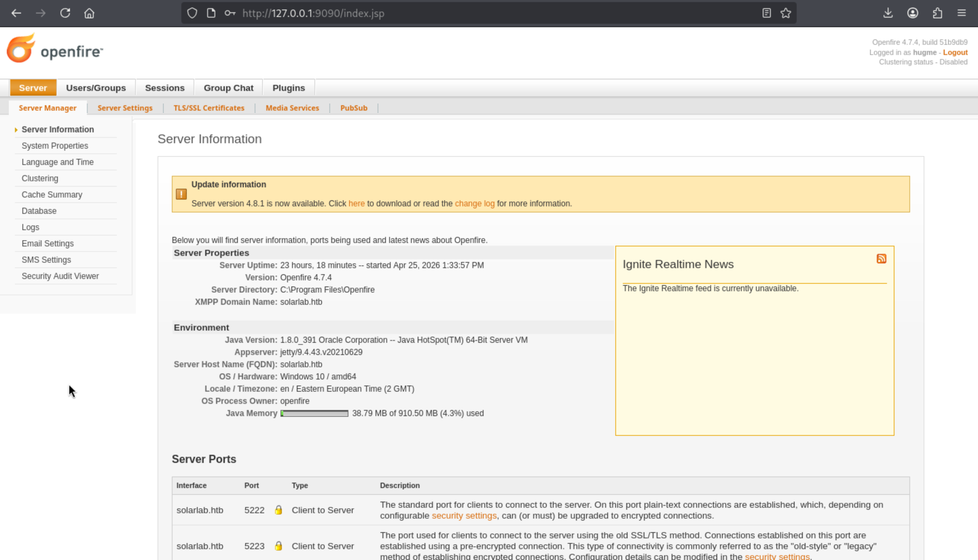The width and height of the screenshot is (978, 560).
Task: Open the Plugins tab
Action: click(x=289, y=88)
